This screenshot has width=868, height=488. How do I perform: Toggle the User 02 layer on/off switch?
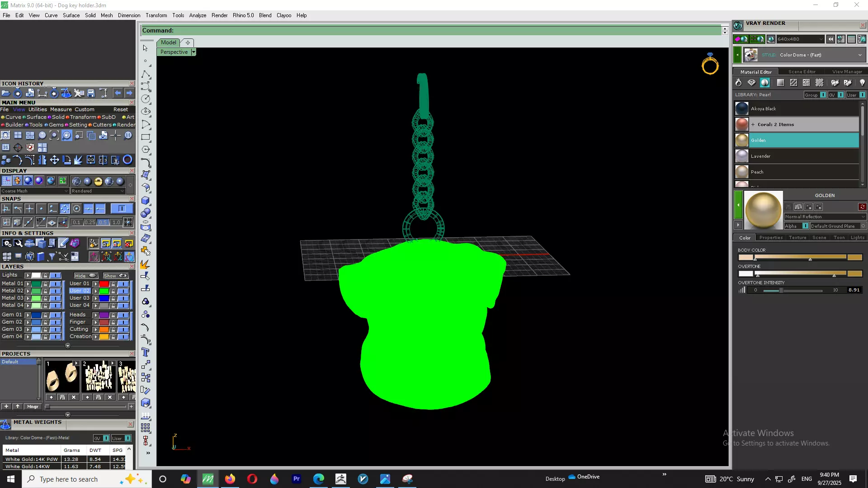[123, 291]
